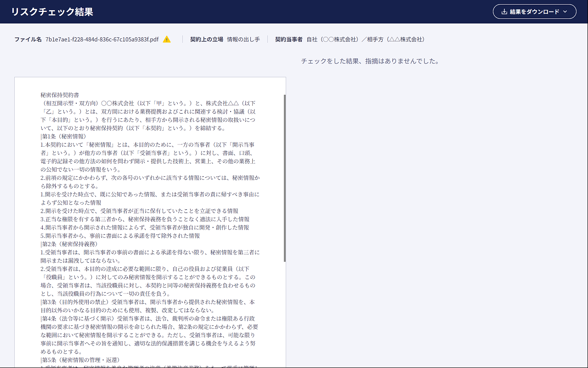The image size is (588, 368).
Task: Click the download arrow icon in the header button
Action: pyautogui.click(x=504, y=11)
